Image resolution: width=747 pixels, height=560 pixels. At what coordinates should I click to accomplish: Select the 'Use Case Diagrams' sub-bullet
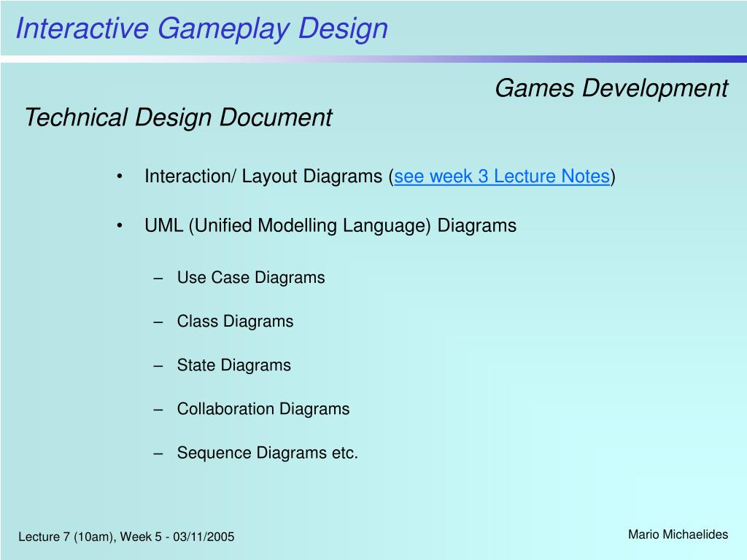point(251,278)
